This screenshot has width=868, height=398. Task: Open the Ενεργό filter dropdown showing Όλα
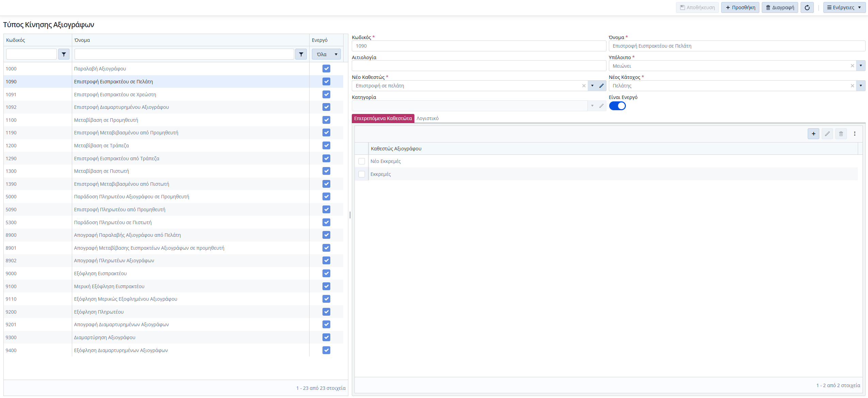pos(326,54)
